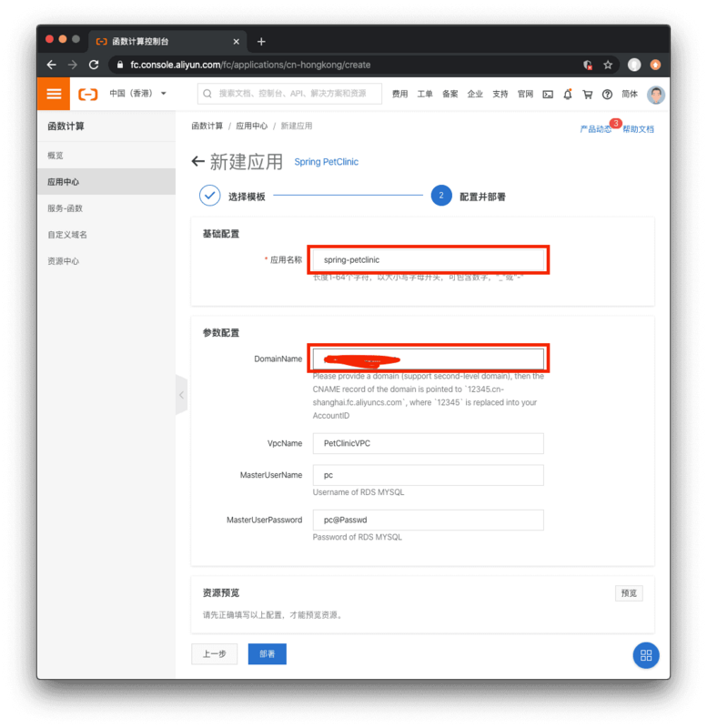The image size is (707, 728).
Task: Click step 2 配置并部署 circle
Action: 441,196
